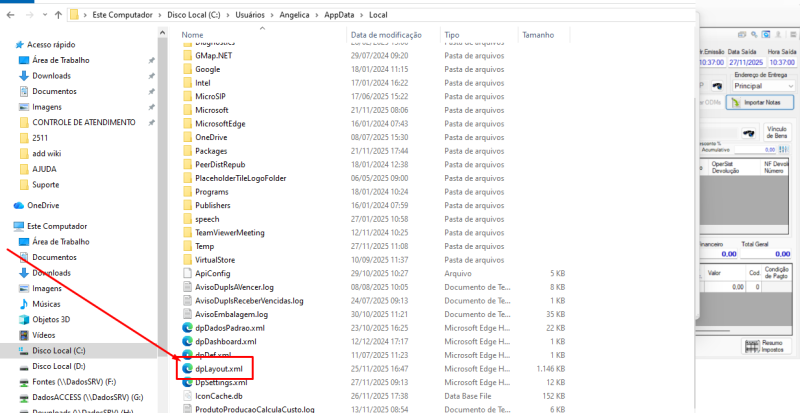
Task: Click the Vídeos film icon in sidebar
Action: pos(23,335)
